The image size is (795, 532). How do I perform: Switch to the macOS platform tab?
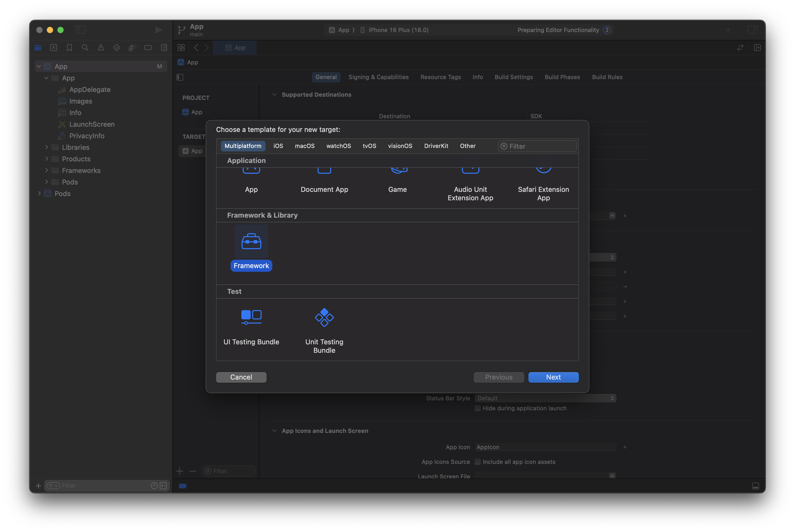click(304, 146)
